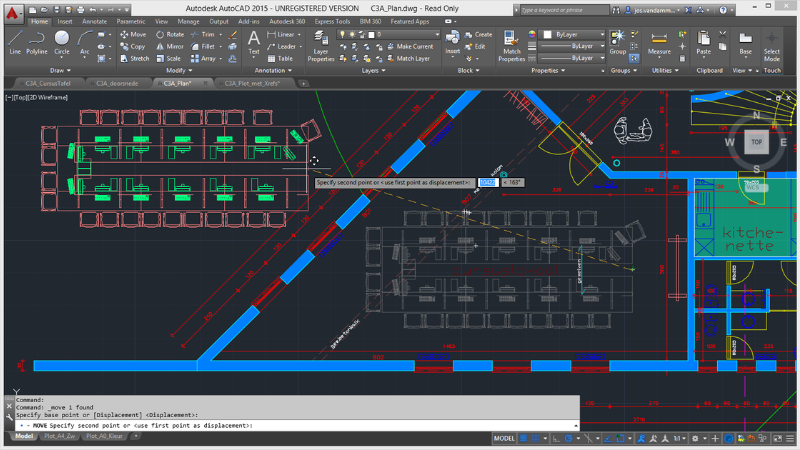
Task: Switch to the C3A_doorsnede drawing tab
Action: pyautogui.click(x=117, y=84)
